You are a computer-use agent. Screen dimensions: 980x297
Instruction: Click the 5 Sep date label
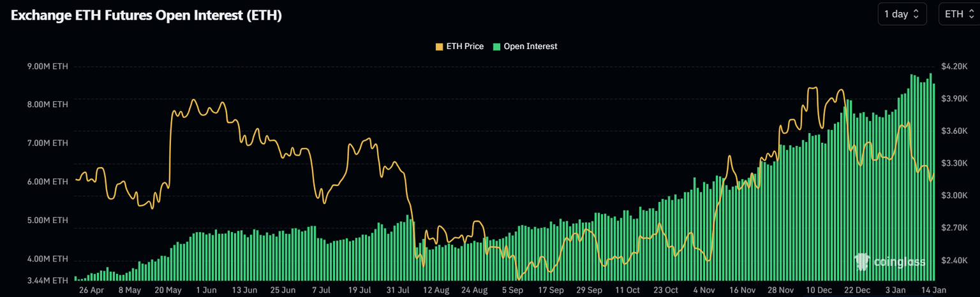[x=512, y=289]
